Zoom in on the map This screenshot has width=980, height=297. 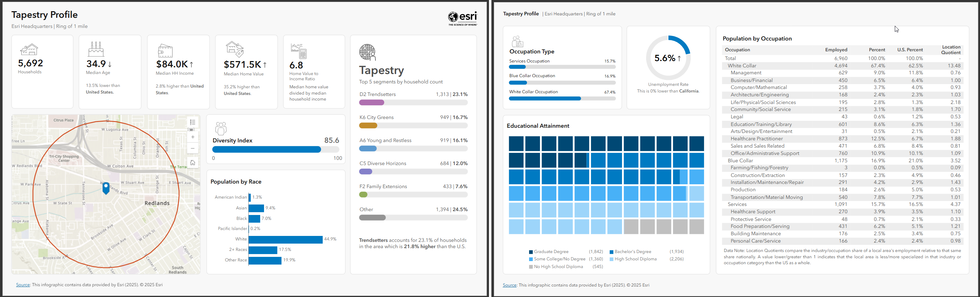(x=193, y=137)
